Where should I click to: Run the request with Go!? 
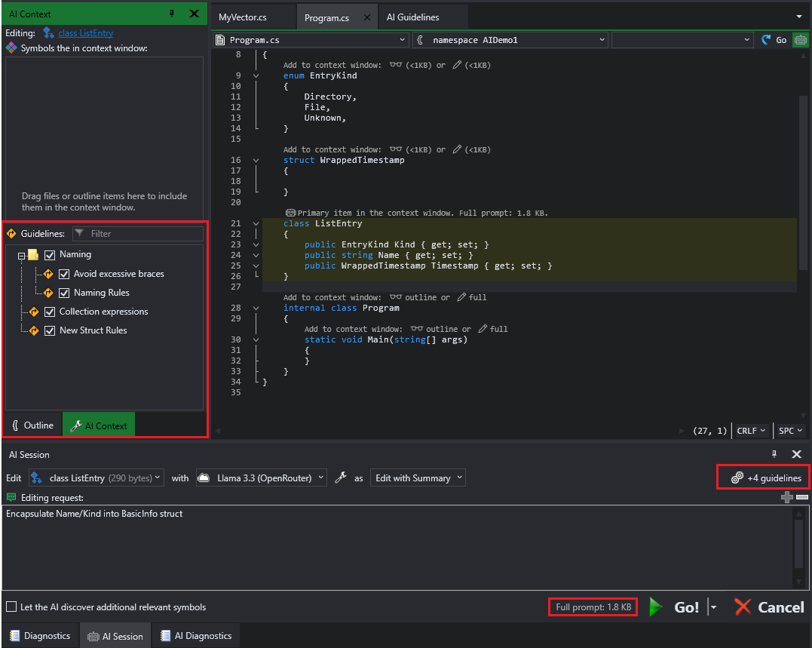tap(674, 607)
